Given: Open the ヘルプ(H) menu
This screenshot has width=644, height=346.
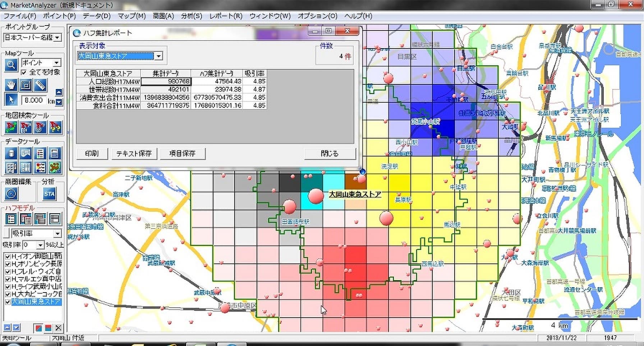Looking at the screenshot, I should pos(358,16).
